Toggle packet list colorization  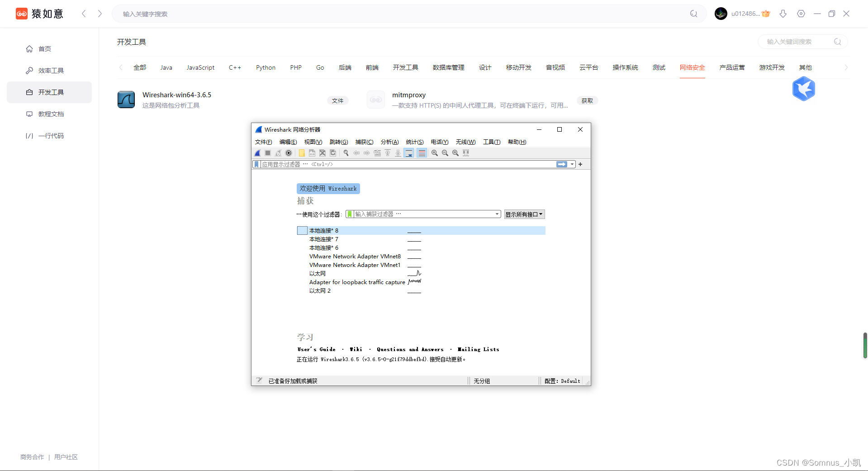pyautogui.click(x=422, y=153)
